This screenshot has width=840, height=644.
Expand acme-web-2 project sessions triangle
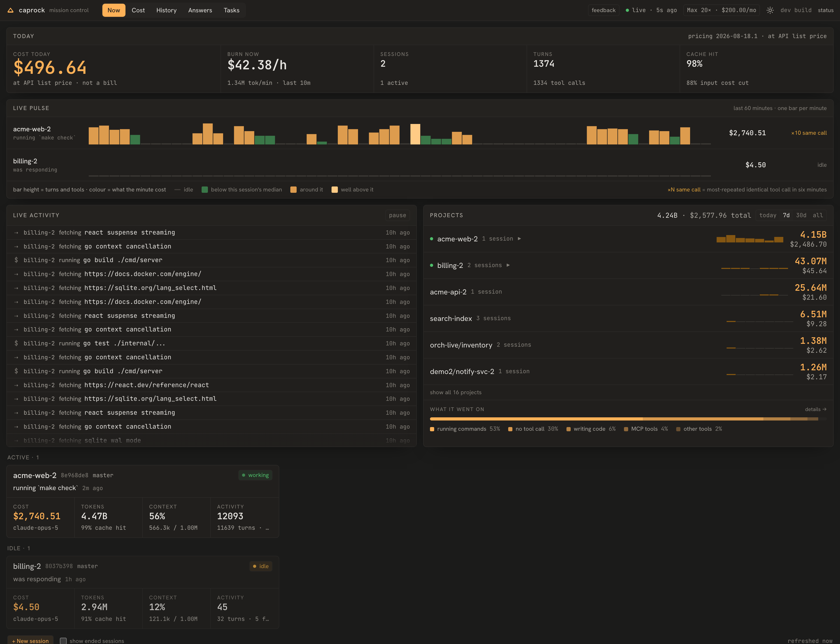coord(519,239)
